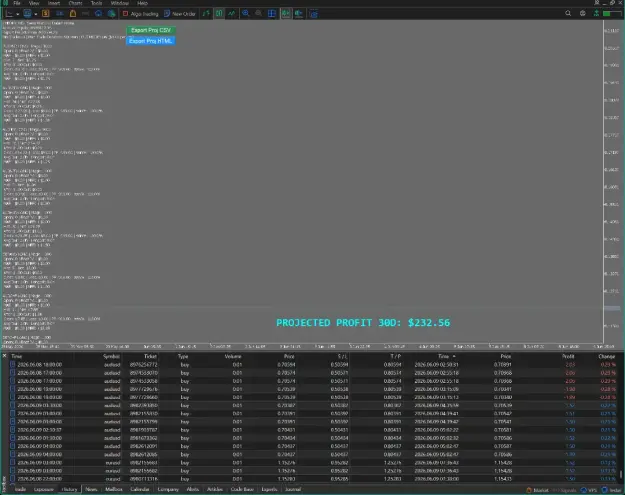Screen dimensions: 625x495
Task: Click the search magnifier icon in toolbar
Action: point(568,13)
